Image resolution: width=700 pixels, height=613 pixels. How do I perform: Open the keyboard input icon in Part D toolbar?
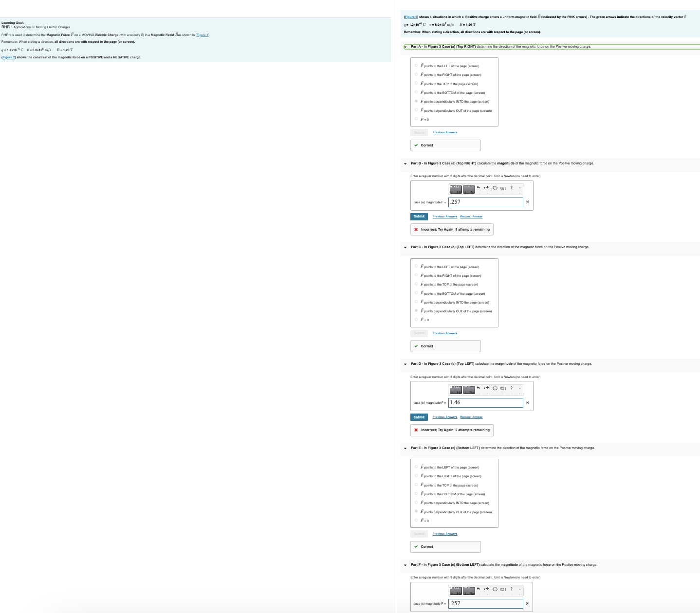[503, 389]
